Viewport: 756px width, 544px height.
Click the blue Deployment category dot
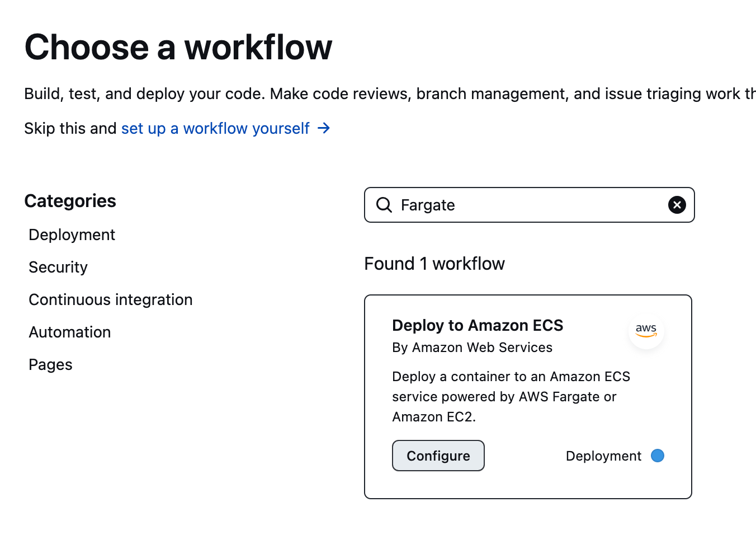pos(658,456)
